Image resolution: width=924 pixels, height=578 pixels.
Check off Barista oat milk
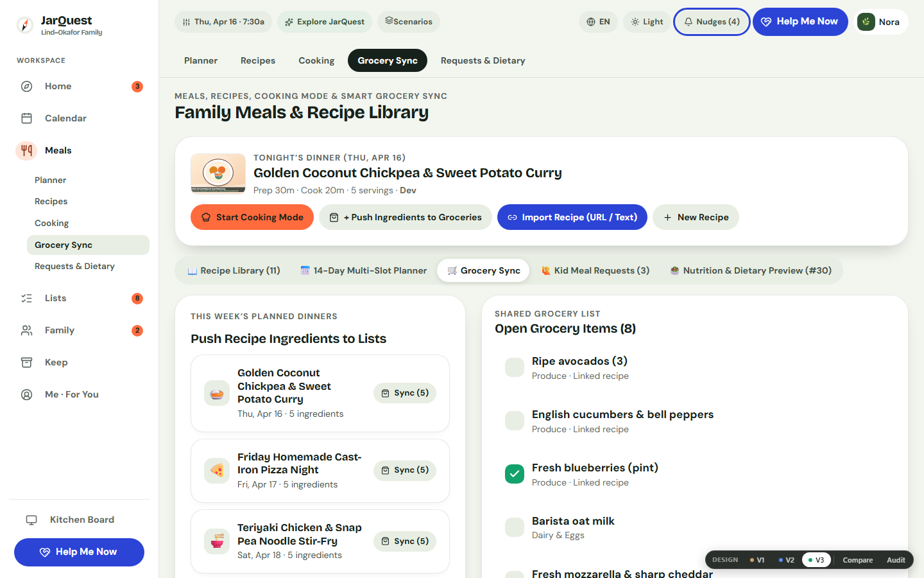(x=515, y=527)
